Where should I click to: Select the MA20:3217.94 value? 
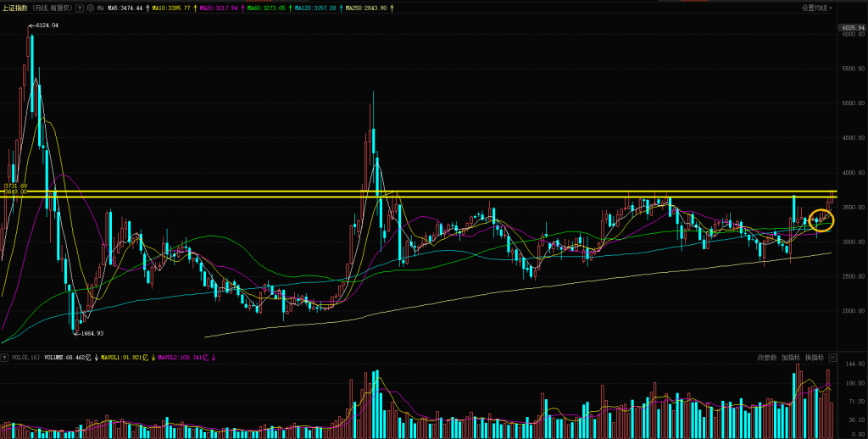(x=219, y=8)
